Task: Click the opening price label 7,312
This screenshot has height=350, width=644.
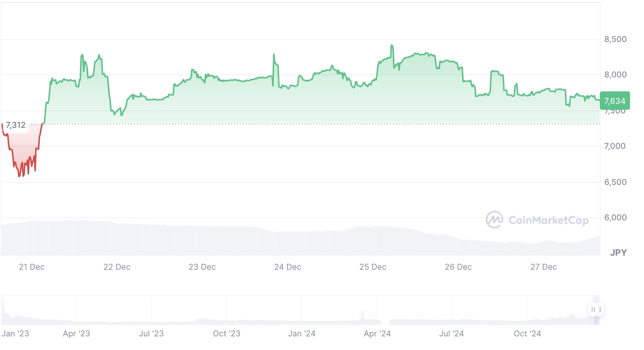Action: [16, 125]
